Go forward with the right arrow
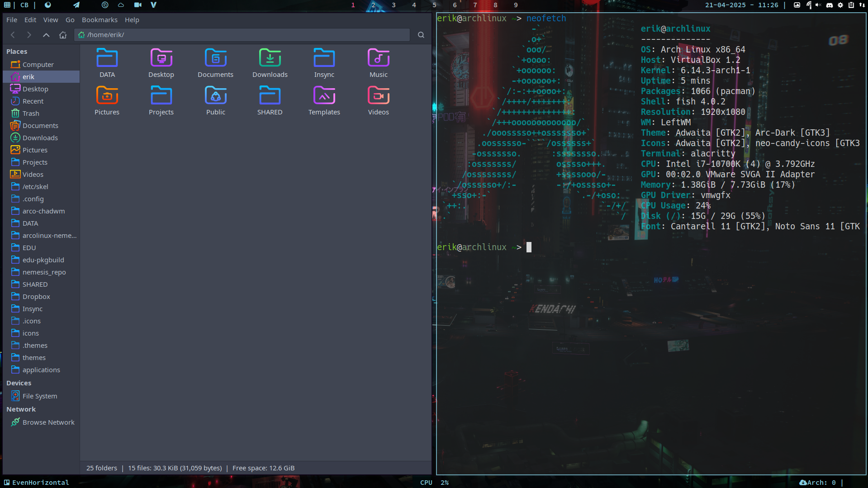Screen dimensions: 868x488 (x=29, y=35)
